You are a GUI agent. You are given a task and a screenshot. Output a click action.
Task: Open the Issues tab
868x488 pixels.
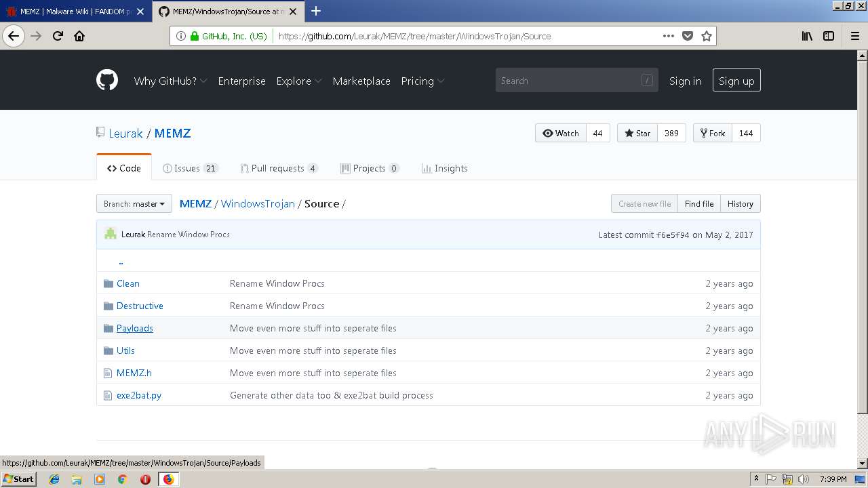pyautogui.click(x=191, y=168)
